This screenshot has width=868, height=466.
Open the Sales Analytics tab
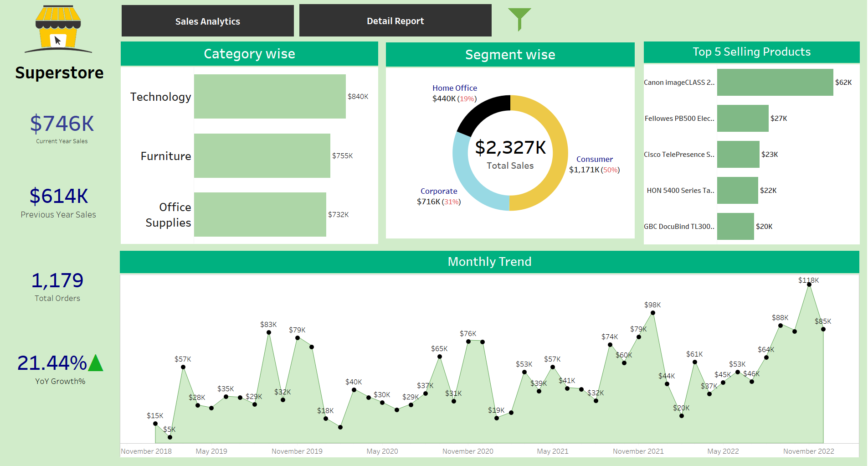point(207,21)
